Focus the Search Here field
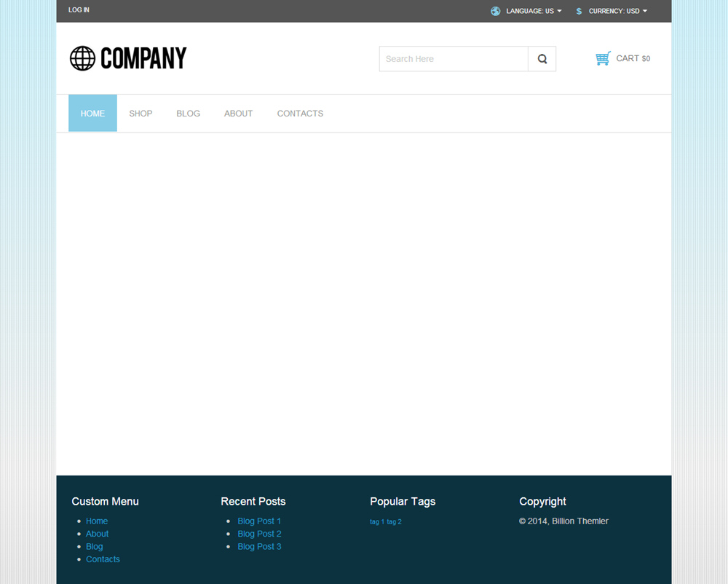Image resolution: width=728 pixels, height=584 pixels. click(454, 59)
